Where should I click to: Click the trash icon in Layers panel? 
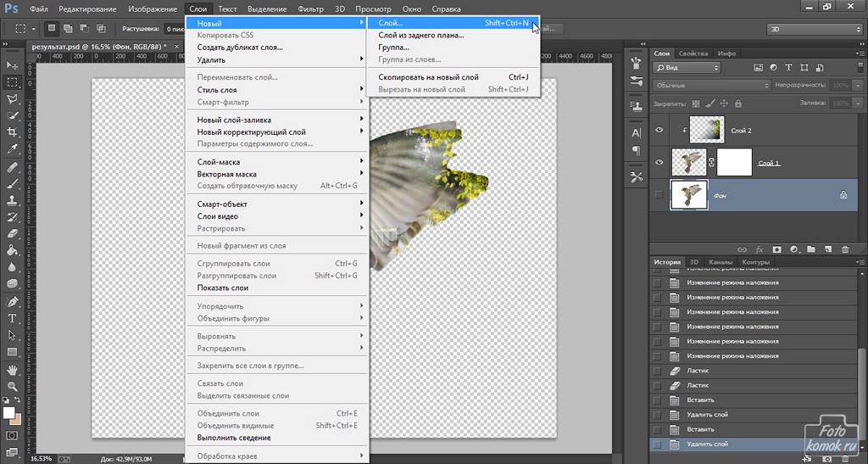pos(844,249)
